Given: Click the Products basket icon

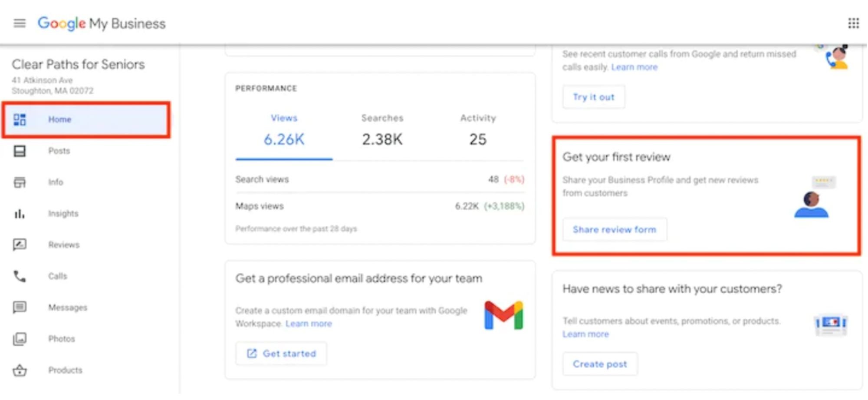Looking at the screenshot, I should [20, 370].
